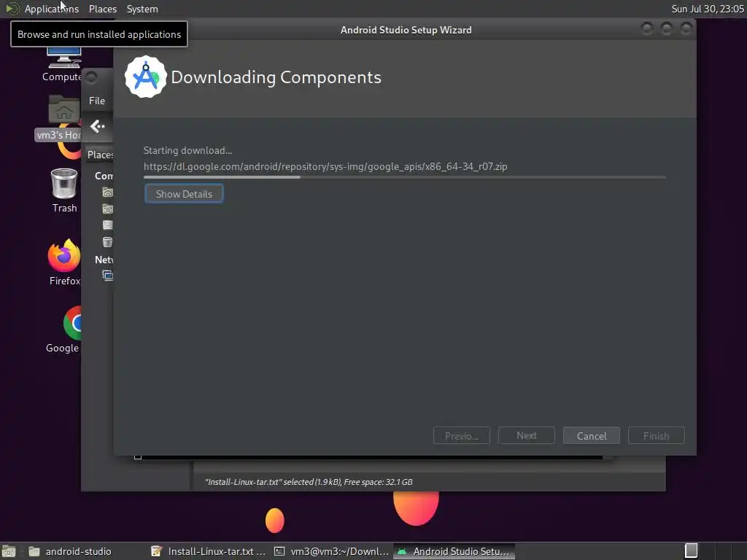Close the Android Studio Setup Wizard window

[x=686, y=29]
